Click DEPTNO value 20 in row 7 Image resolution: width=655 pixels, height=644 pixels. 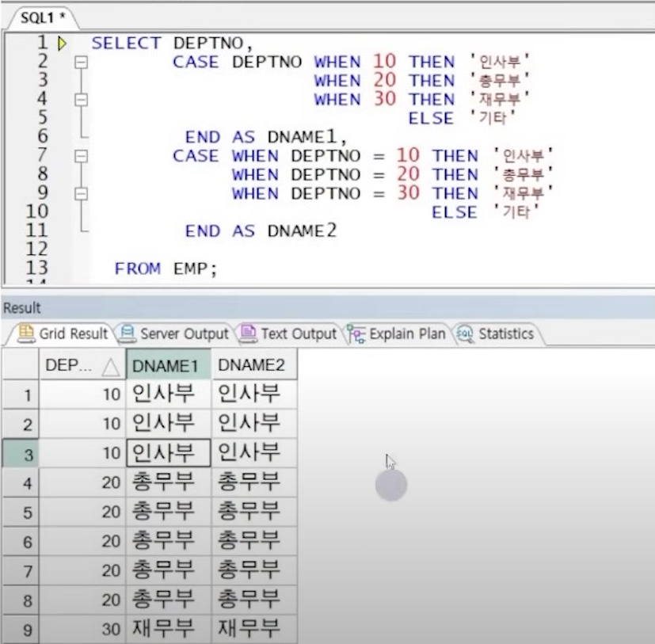(82, 571)
